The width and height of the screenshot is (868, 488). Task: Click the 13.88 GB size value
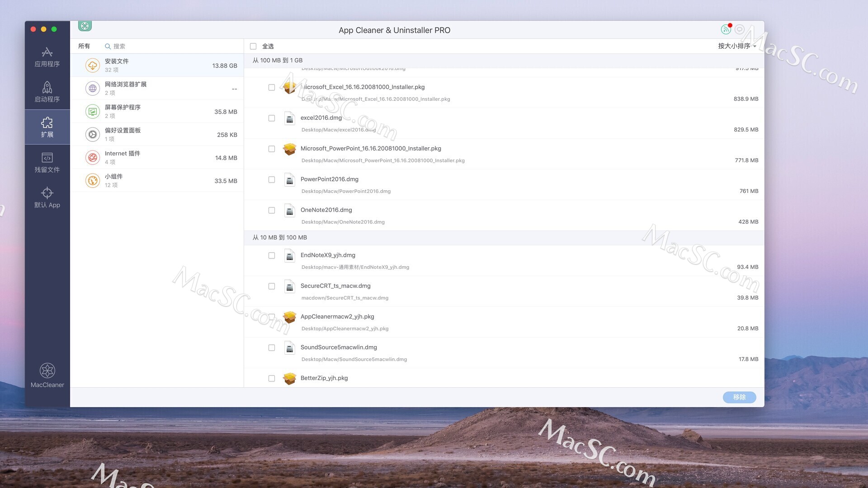(x=225, y=66)
